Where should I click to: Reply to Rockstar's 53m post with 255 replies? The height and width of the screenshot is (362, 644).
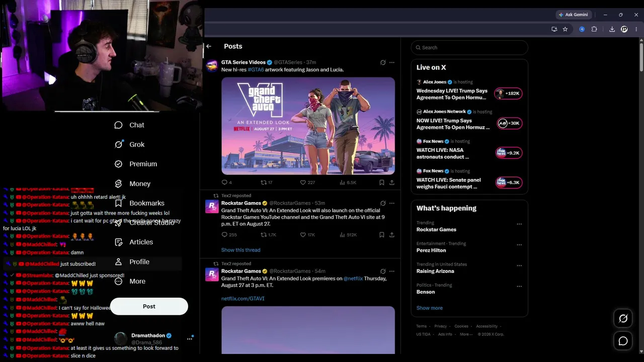pos(229,235)
